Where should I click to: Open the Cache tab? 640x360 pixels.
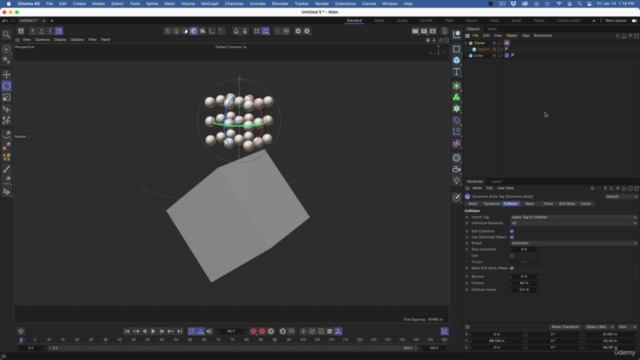click(x=586, y=204)
